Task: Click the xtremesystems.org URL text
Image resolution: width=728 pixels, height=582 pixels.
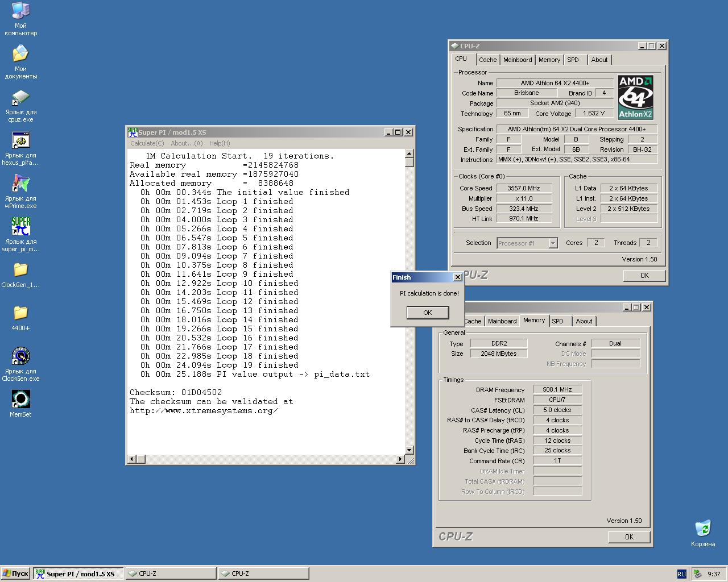Action: tap(204, 410)
